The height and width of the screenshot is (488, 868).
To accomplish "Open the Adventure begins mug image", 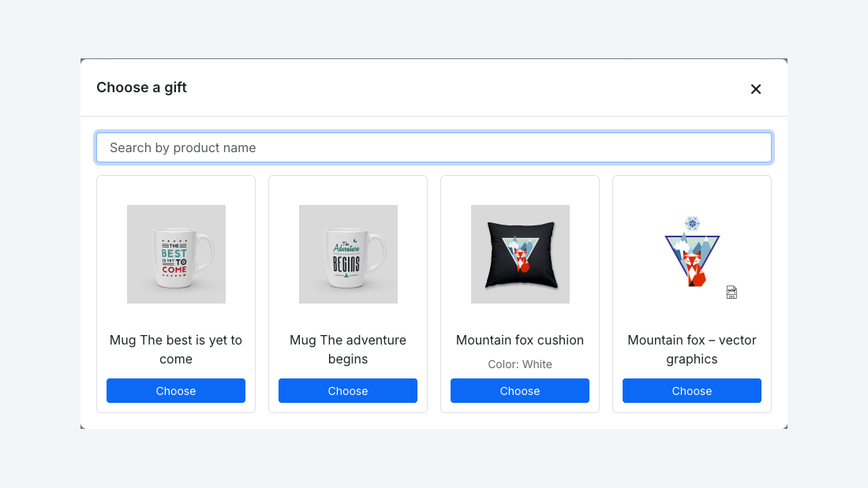I will click(348, 254).
